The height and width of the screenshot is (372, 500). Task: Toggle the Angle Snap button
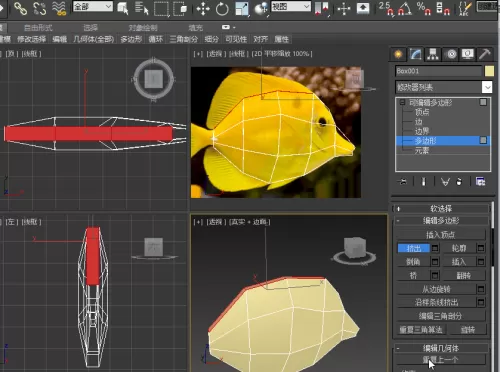tap(405, 8)
